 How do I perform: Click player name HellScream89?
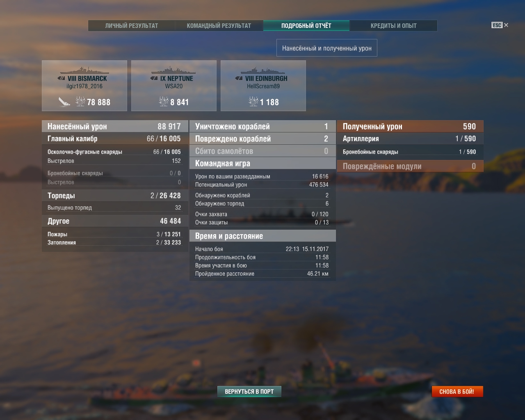[263, 86]
